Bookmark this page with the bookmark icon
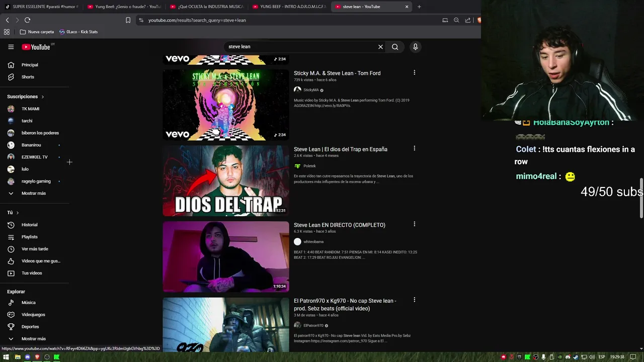The width and height of the screenshot is (644, 362). (128, 20)
